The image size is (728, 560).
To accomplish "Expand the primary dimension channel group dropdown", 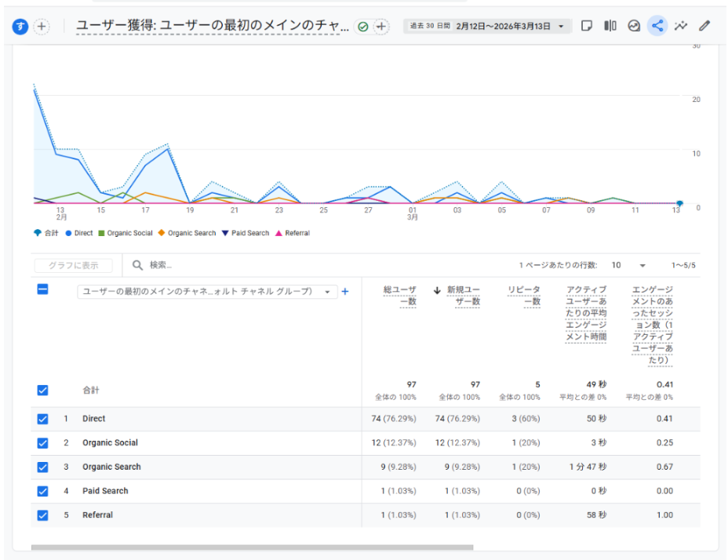I will click(207, 292).
